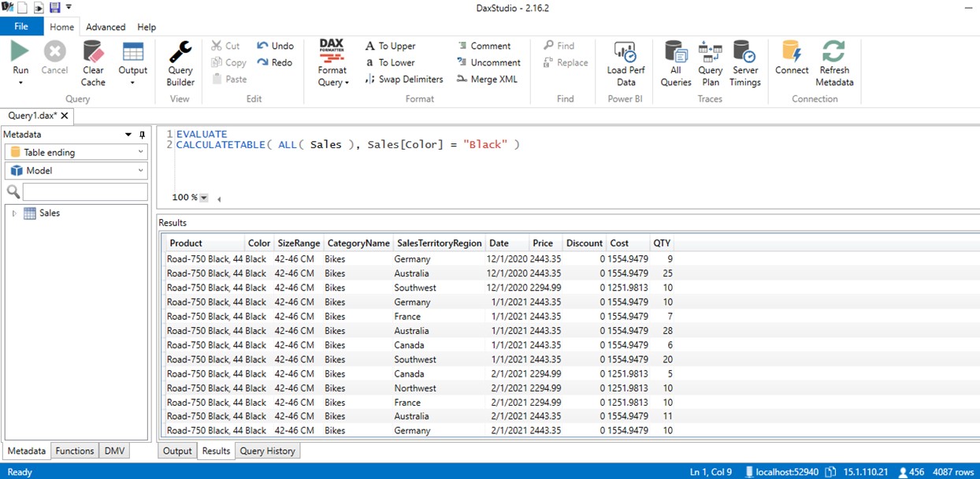Toggle the All Queries trace
The width and height of the screenshot is (980, 479).
pos(676,63)
